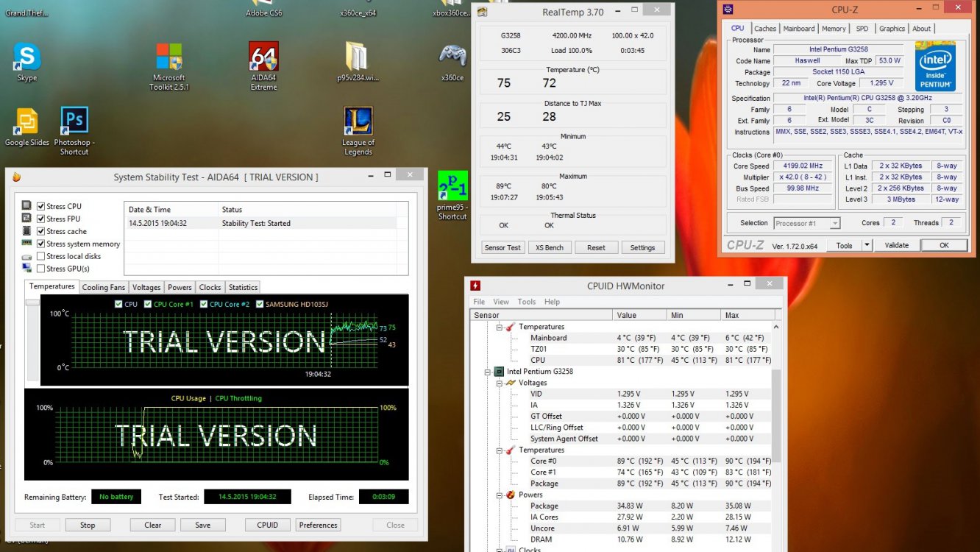Collapse the Powers tree node
The width and height of the screenshot is (980, 552).
(x=499, y=495)
